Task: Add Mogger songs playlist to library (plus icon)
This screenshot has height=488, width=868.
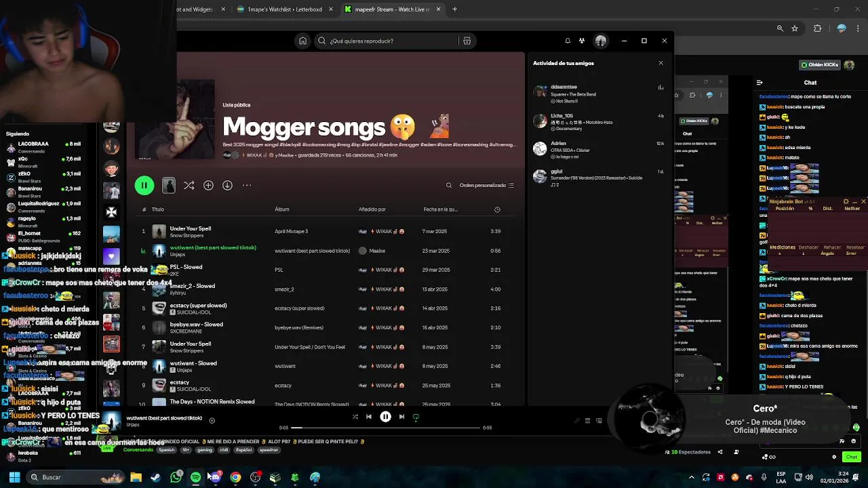Action: pos(208,185)
